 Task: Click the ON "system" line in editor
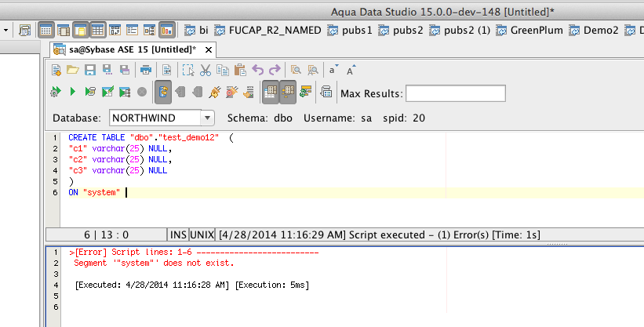point(94,192)
